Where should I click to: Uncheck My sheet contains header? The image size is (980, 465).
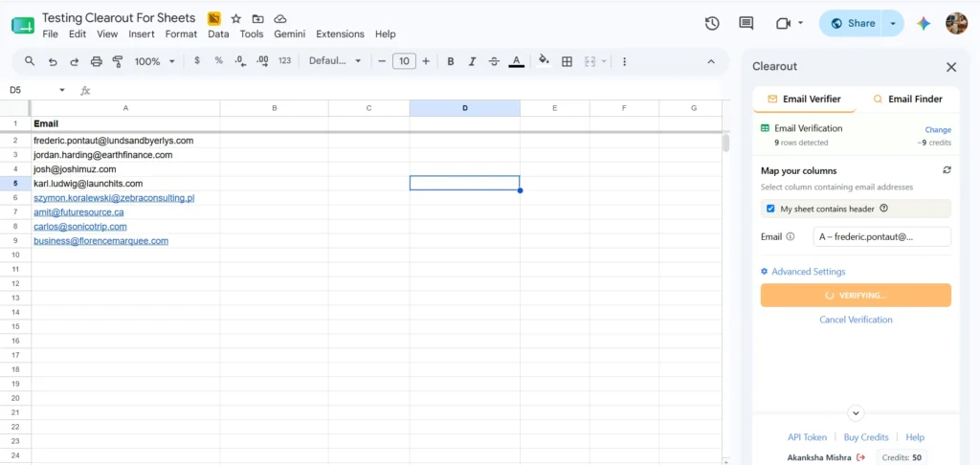click(770, 209)
